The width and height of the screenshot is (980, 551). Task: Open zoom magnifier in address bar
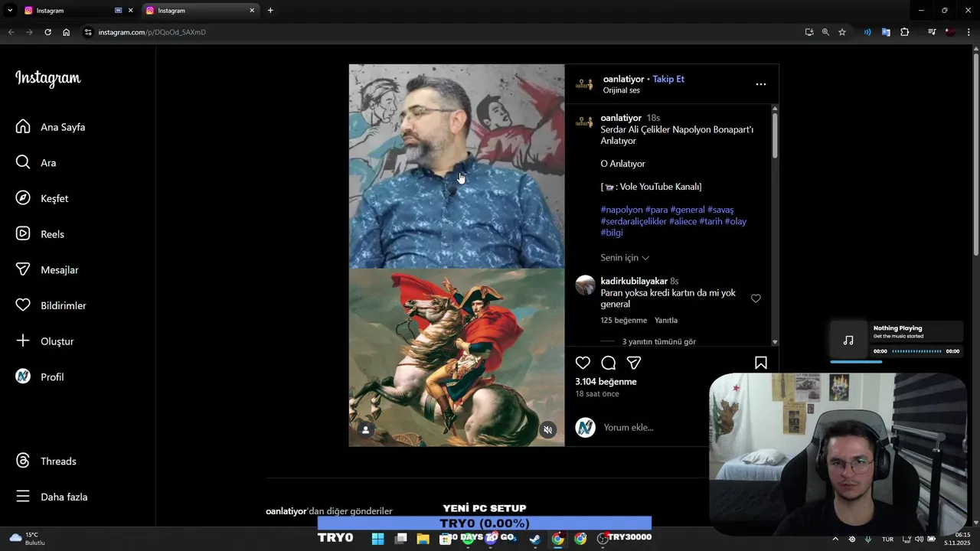[x=825, y=32]
